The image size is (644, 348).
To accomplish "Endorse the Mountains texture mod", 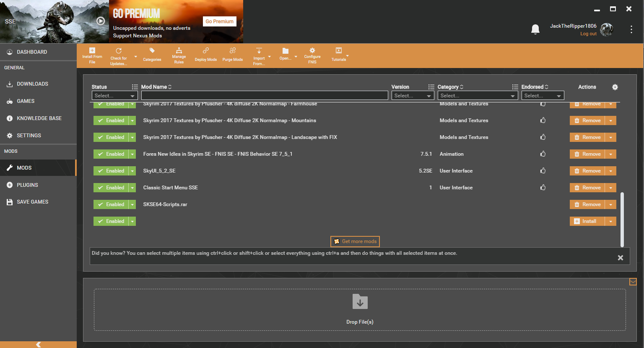I will pos(543,120).
